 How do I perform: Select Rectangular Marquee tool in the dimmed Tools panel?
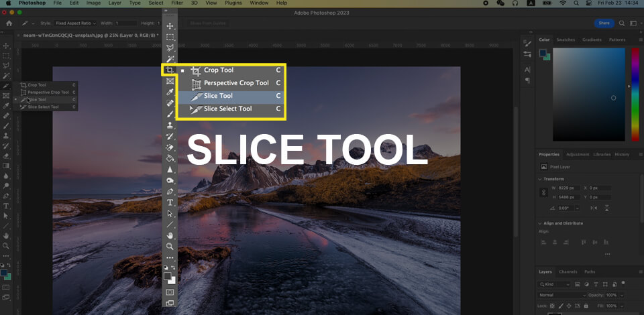point(6,56)
